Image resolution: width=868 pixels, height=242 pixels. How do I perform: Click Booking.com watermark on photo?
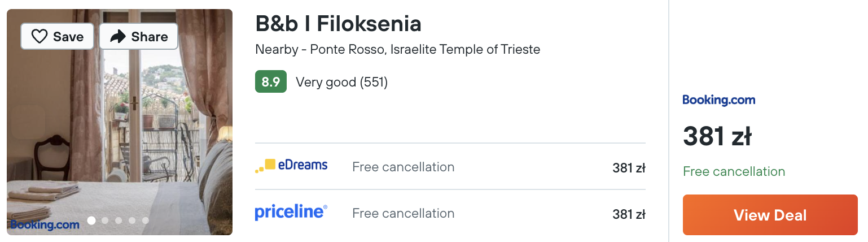(45, 224)
